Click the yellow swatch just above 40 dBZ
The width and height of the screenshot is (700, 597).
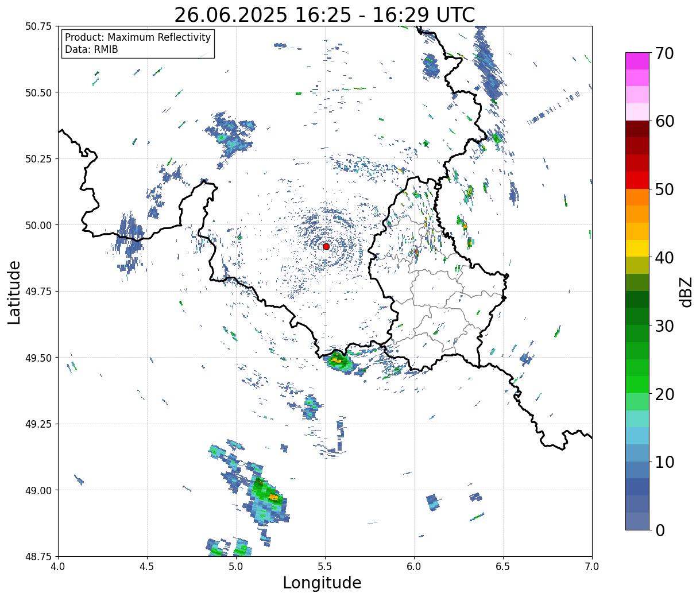pos(637,249)
